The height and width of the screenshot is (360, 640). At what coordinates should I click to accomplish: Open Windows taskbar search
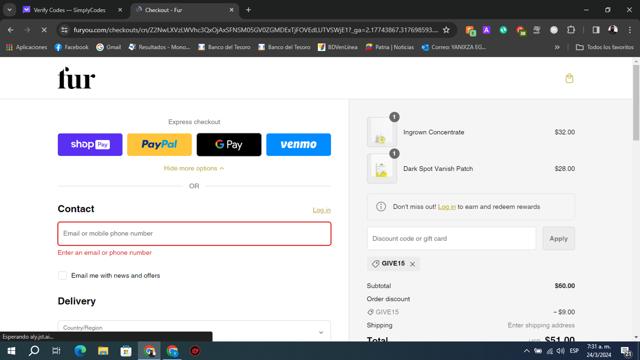(34, 351)
